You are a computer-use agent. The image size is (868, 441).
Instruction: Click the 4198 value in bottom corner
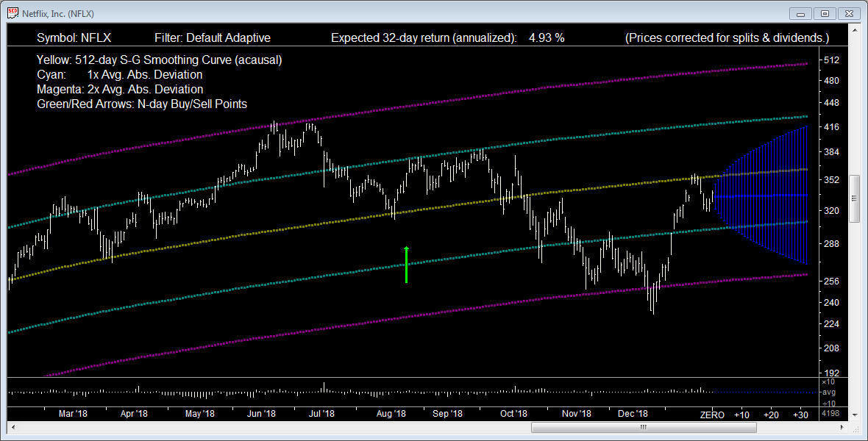(831, 414)
